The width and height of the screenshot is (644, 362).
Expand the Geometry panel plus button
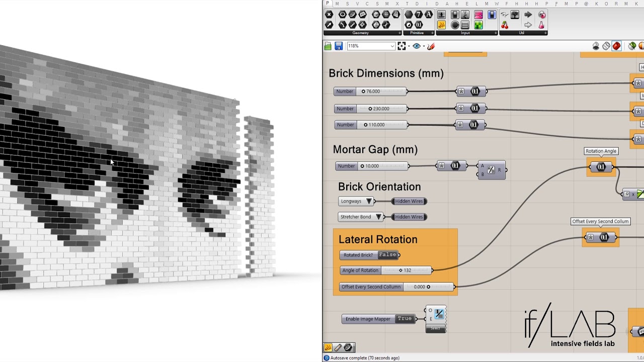pos(399,33)
